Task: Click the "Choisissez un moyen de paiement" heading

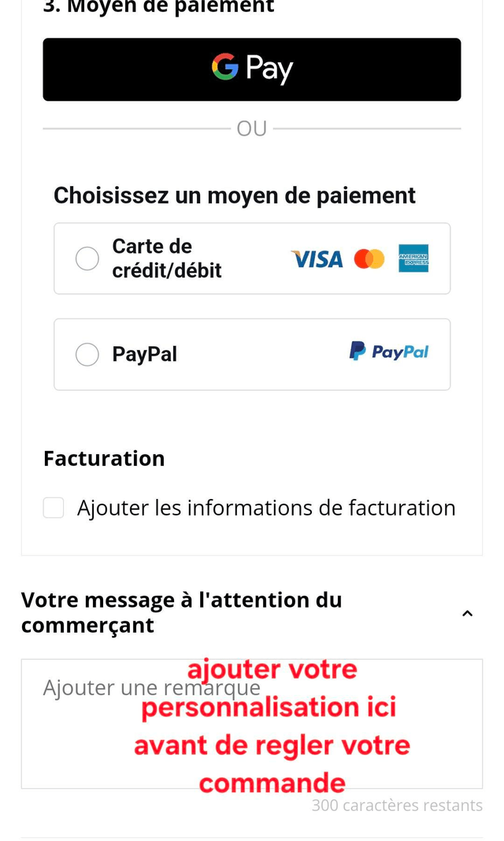Action: (x=235, y=195)
